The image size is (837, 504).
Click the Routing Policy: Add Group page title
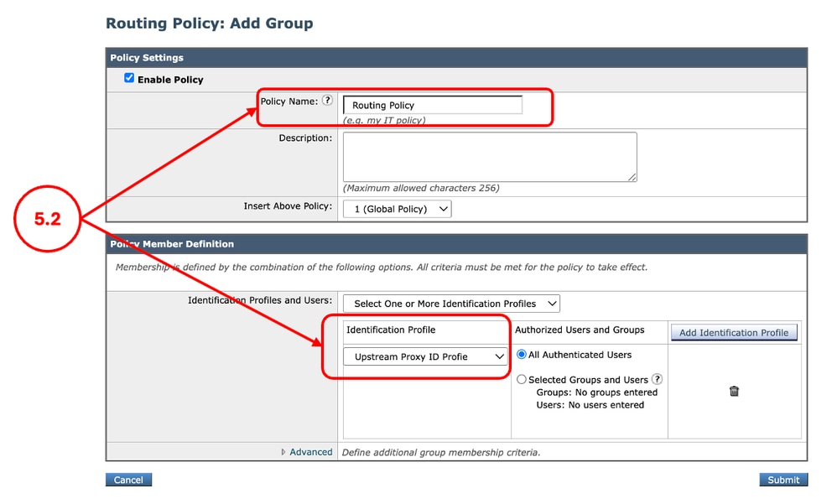tap(209, 23)
